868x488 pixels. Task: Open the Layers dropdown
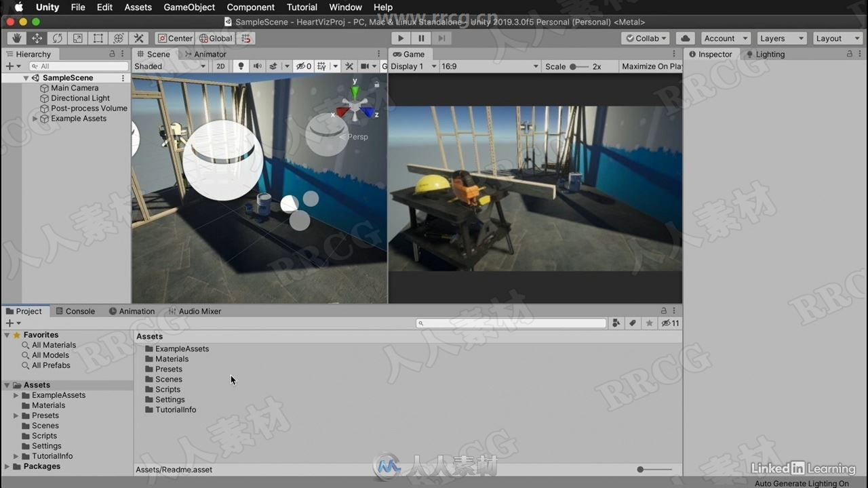point(781,39)
